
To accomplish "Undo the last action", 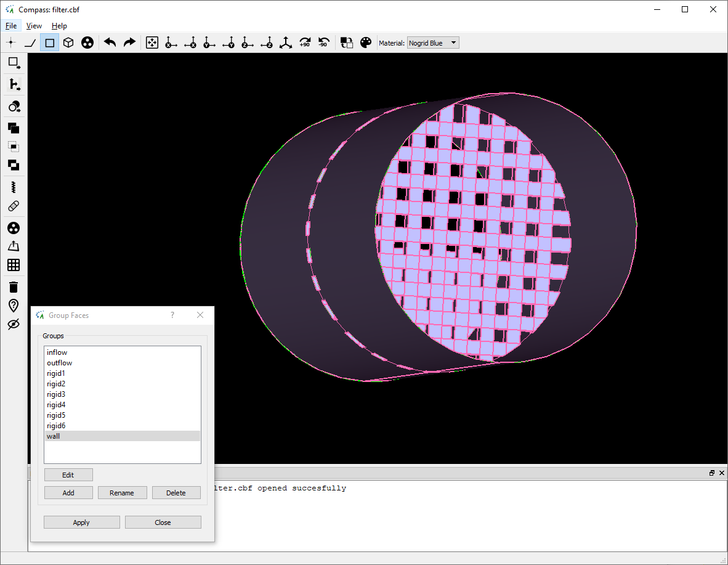I will pos(110,43).
